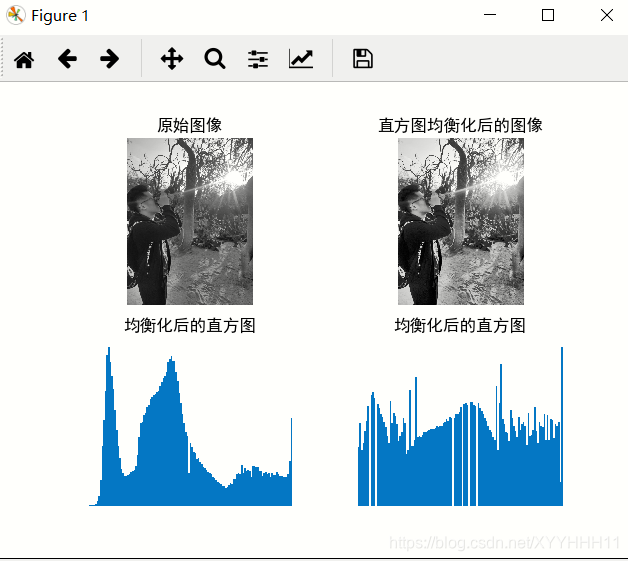Image resolution: width=628 pixels, height=561 pixels.
Task: Go back to the previous view
Action: click(x=67, y=59)
